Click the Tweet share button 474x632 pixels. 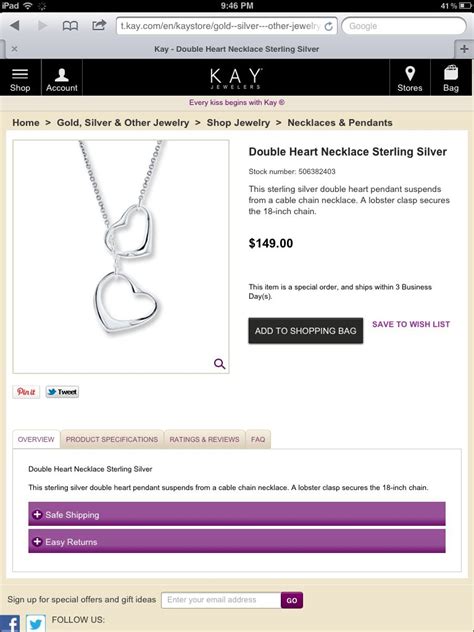click(62, 392)
